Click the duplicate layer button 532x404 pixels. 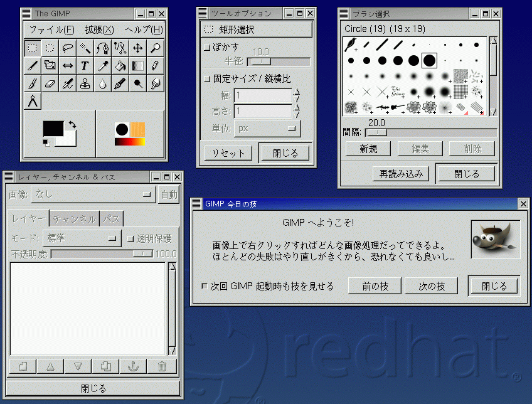pos(105,366)
